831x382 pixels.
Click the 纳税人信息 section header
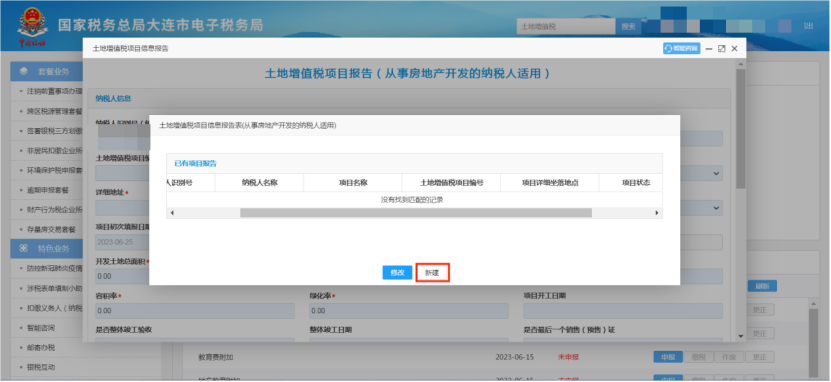tap(113, 99)
